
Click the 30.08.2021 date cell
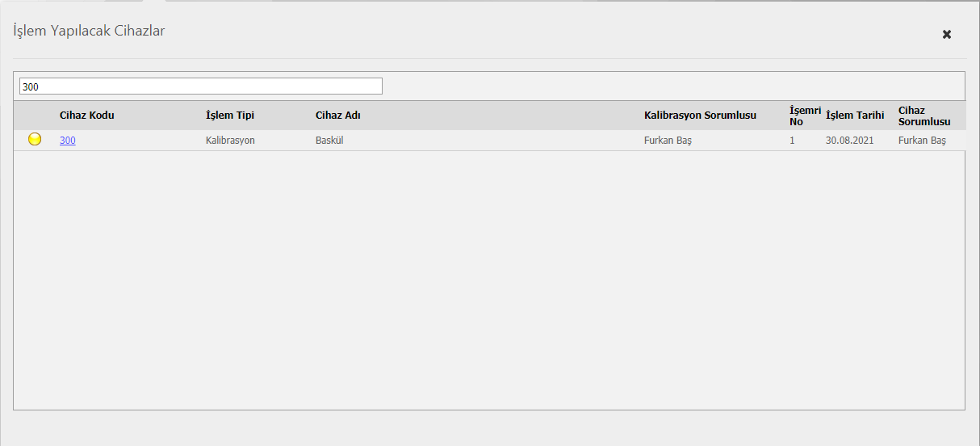tap(849, 141)
